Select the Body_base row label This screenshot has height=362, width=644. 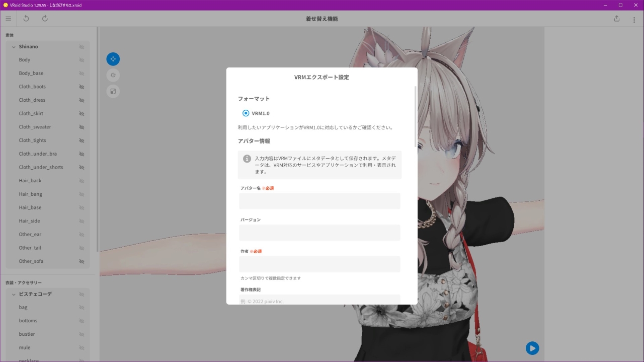[31, 74]
